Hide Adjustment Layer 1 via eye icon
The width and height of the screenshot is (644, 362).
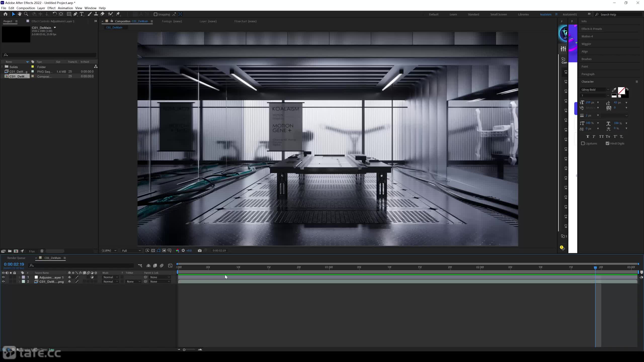[3, 277]
